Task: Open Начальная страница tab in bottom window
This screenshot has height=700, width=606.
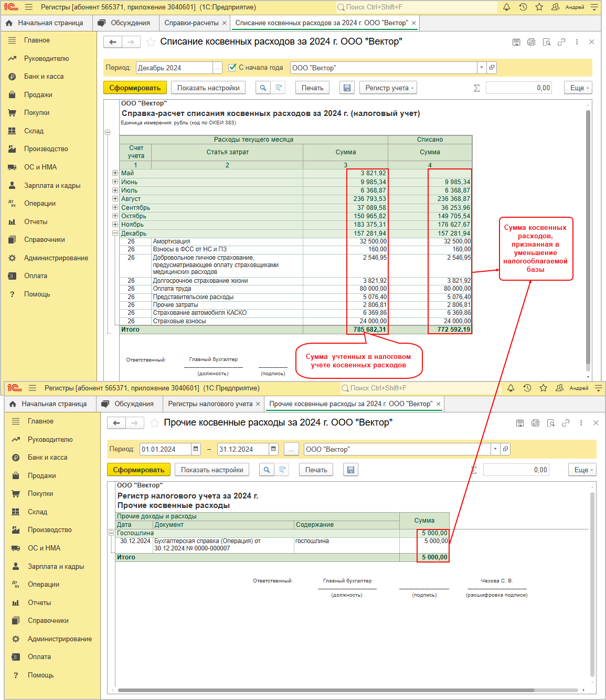Action: [50, 404]
